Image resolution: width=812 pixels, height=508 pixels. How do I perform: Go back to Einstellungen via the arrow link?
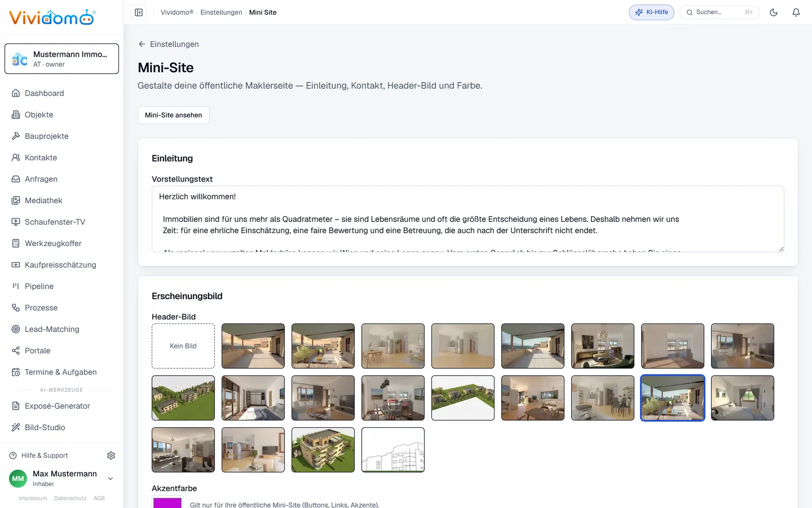coord(169,44)
